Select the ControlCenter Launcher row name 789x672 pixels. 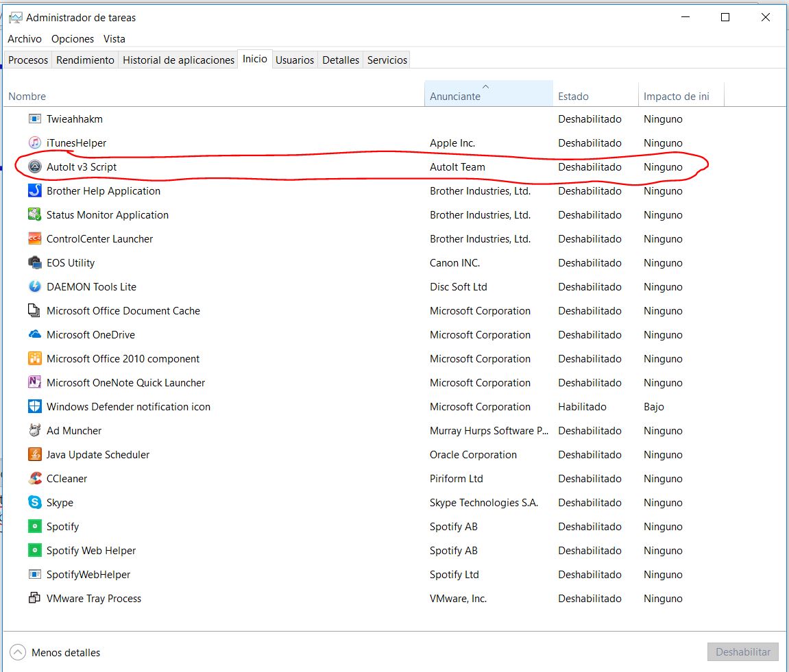coord(99,238)
